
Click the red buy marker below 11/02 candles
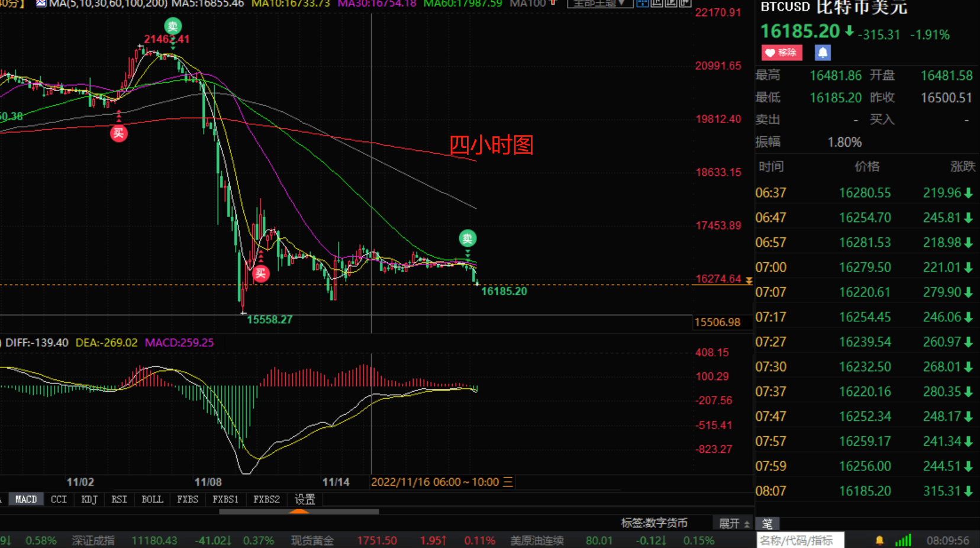pyautogui.click(x=118, y=133)
